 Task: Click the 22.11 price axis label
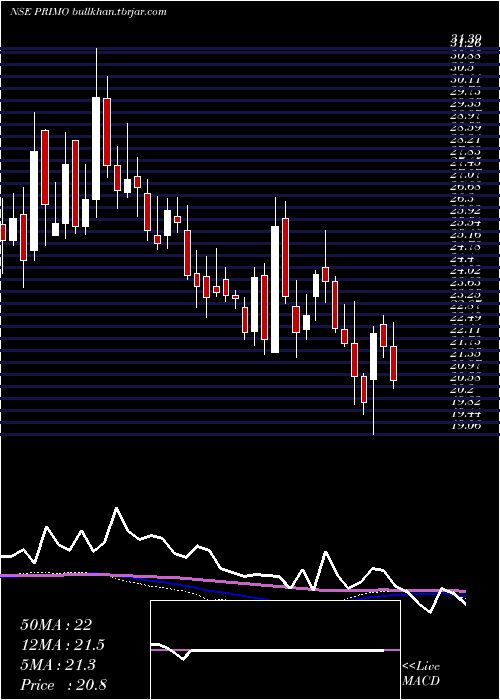pos(466,330)
